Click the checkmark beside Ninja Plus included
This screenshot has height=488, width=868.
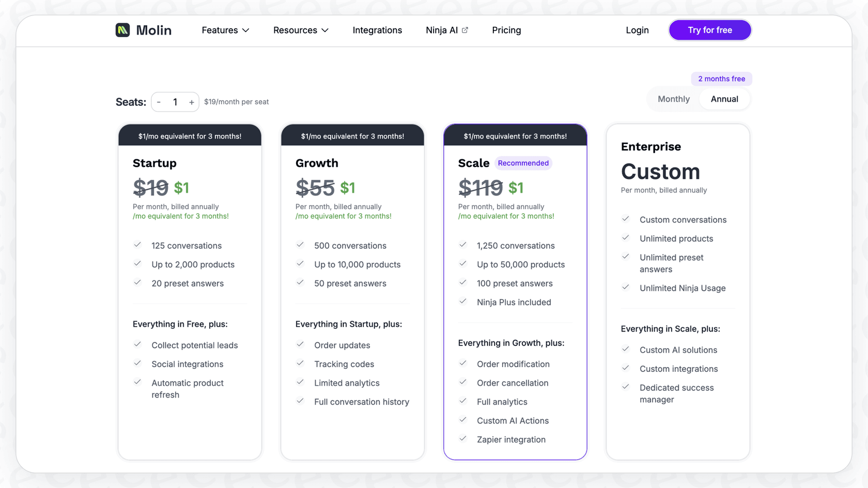click(462, 302)
